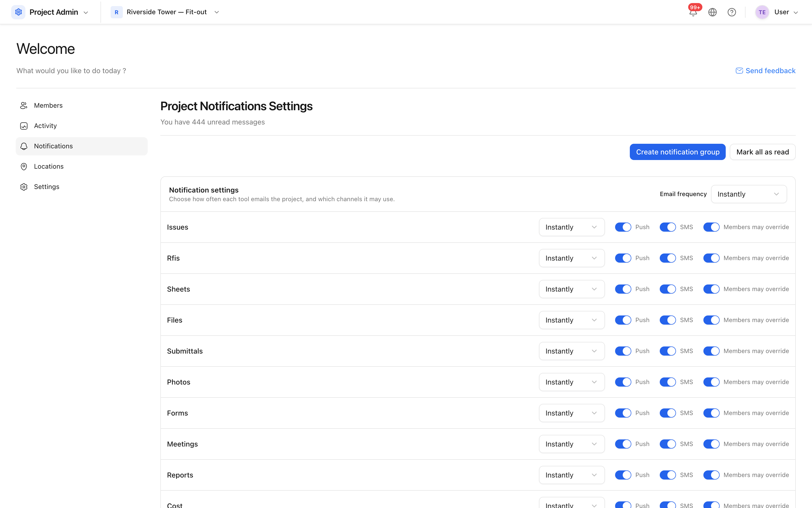
Task: Open the help question mark icon
Action: [x=732, y=12]
